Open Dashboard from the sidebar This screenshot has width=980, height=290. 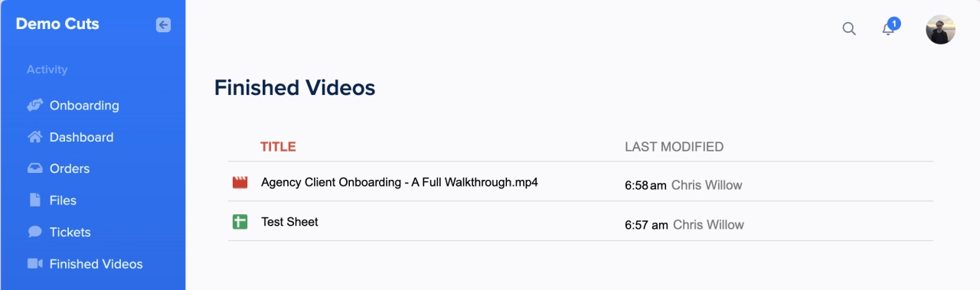(81, 137)
